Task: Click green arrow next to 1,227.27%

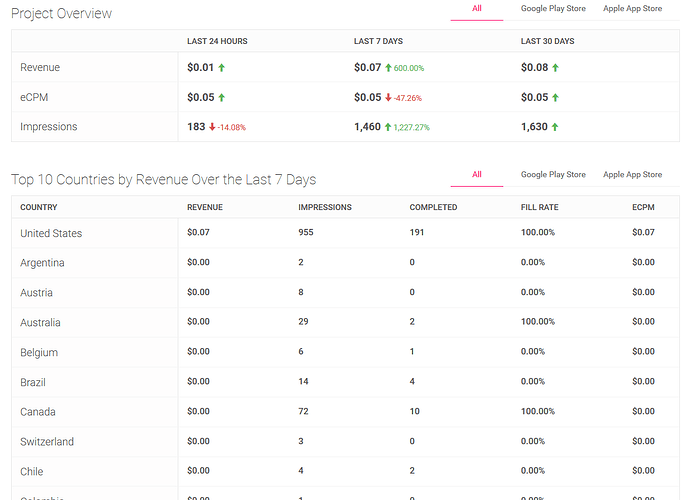Action: click(386, 127)
